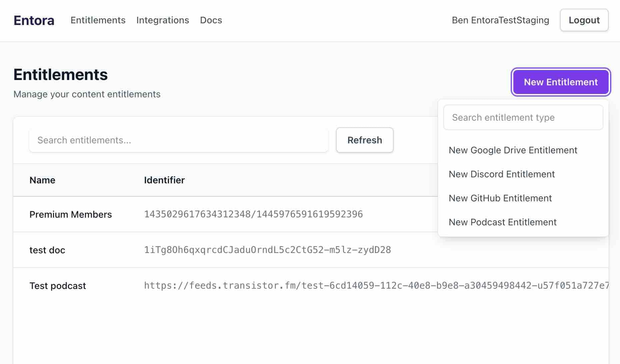Viewport: 620px width, 364px height.
Task: Click the Name column header
Action: (x=42, y=180)
